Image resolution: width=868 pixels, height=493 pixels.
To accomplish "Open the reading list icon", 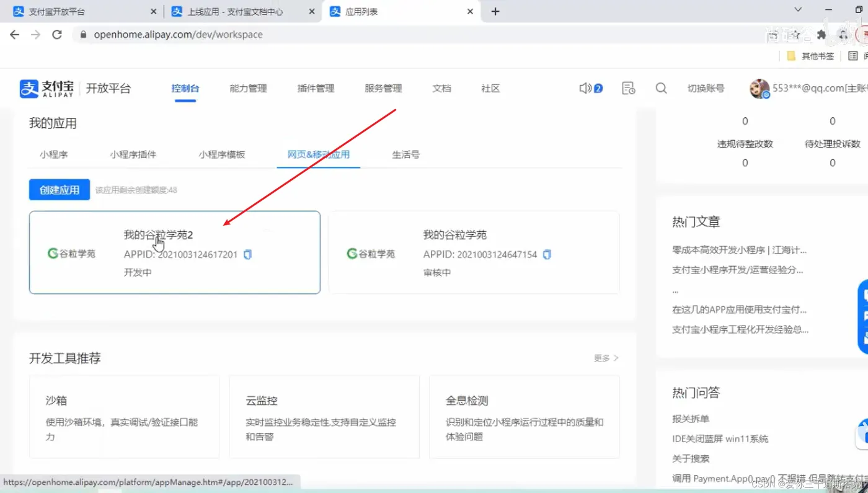I will coord(853,56).
